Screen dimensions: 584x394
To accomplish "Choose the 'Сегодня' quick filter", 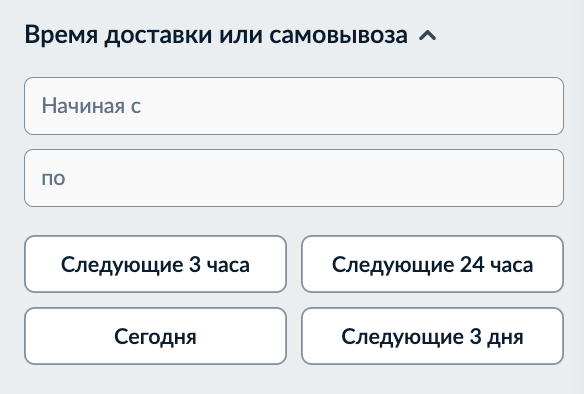I will point(155,336).
